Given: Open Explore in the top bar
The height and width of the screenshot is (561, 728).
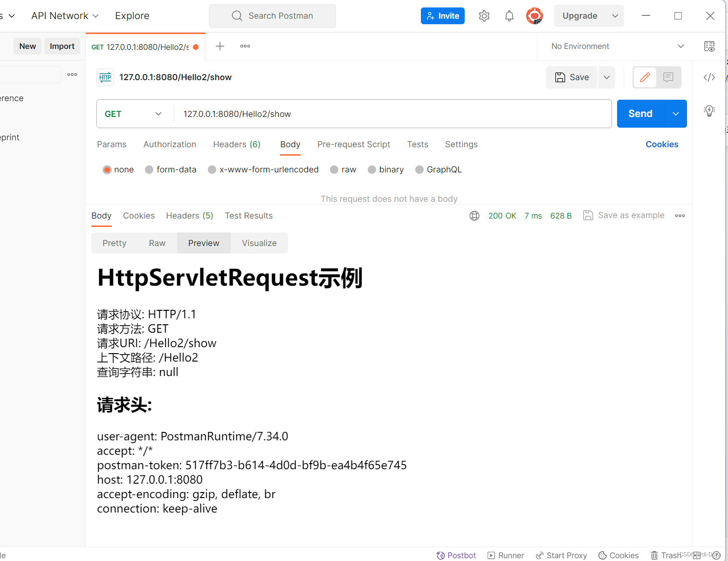Looking at the screenshot, I should coord(132,16).
